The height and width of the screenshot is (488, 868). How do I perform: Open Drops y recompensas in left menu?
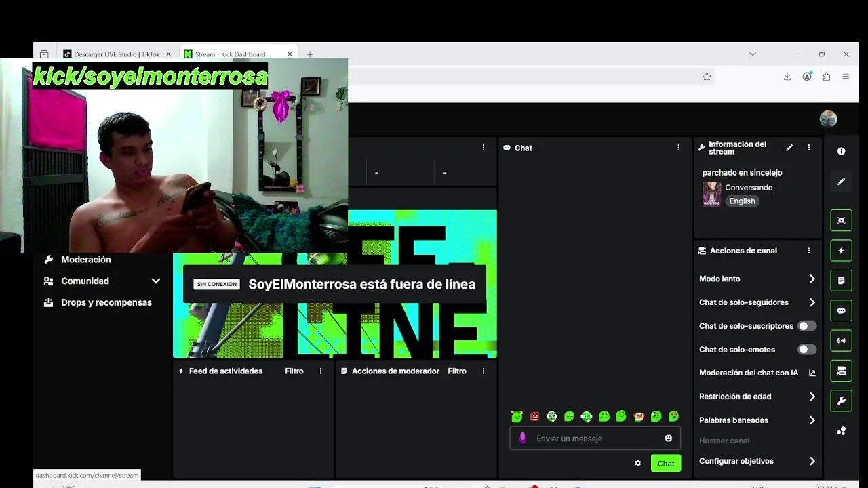[106, 302]
